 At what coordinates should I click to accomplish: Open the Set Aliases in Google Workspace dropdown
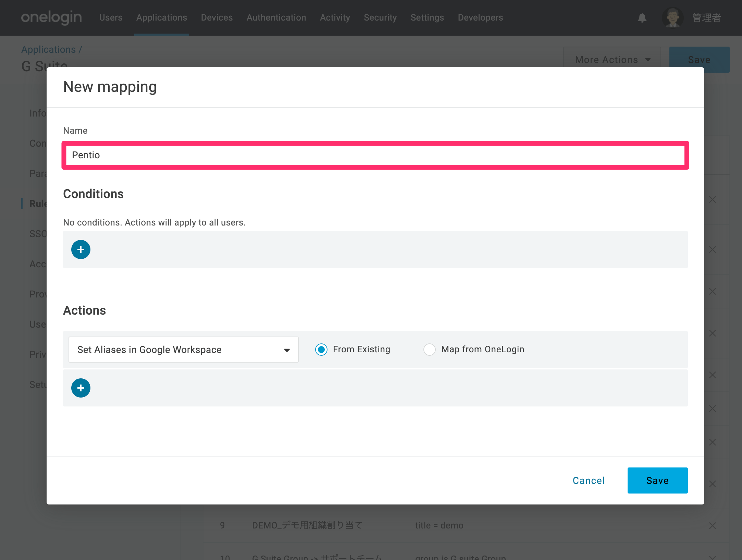184,350
